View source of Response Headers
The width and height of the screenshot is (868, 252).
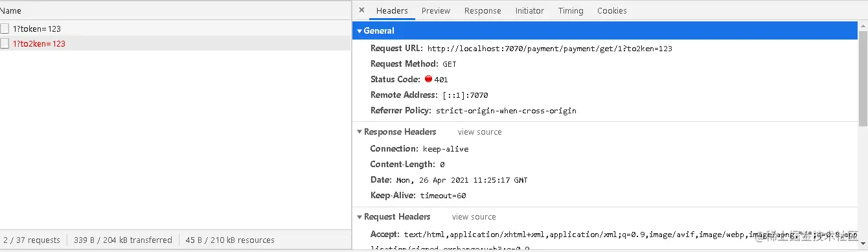click(480, 132)
